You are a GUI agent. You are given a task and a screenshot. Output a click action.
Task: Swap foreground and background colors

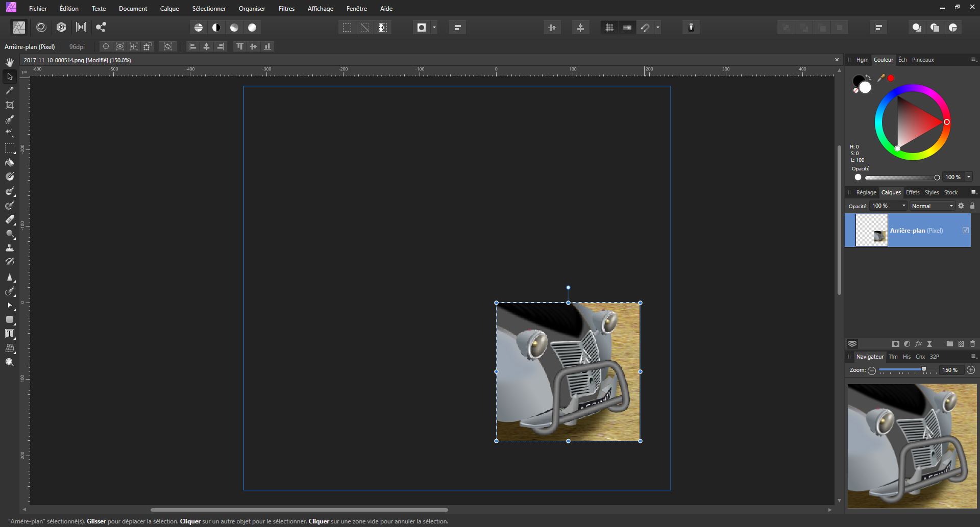(x=868, y=78)
